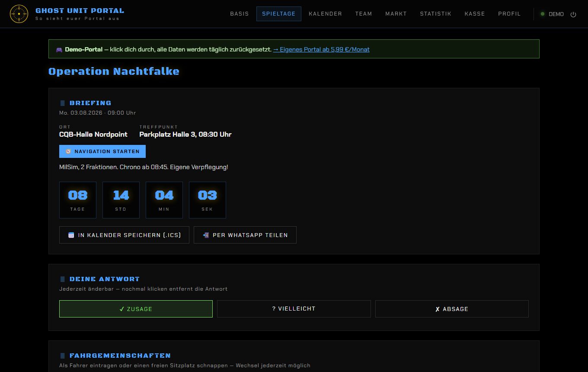This screenshot has width=588, height=372.
Task: Click the Sek countdown box
Action: point(208,200)
